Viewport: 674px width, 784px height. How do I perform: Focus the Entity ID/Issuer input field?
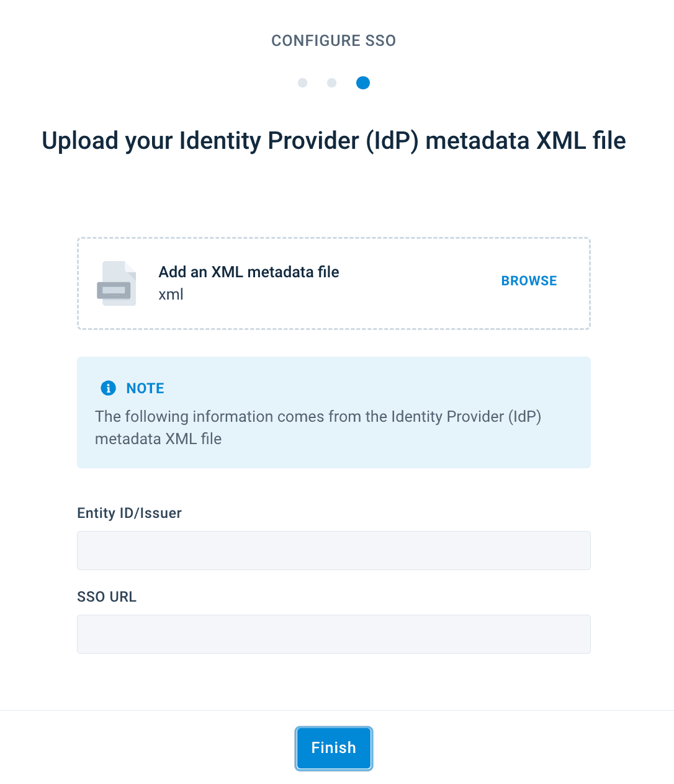(x=334, y=550)
